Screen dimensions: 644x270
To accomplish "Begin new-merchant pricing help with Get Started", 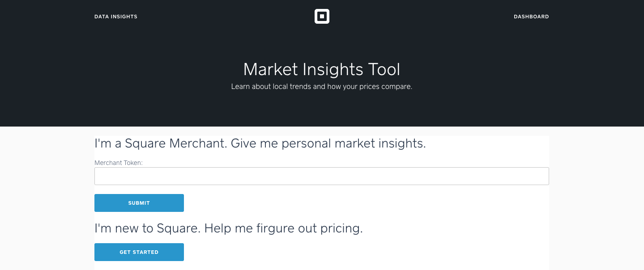I will click(139, 252).
